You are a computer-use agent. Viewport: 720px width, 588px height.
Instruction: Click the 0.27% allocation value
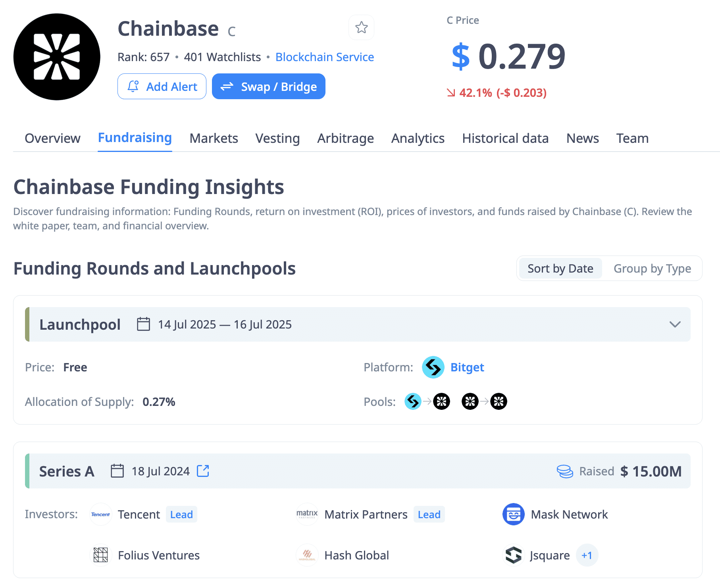point(159,402)
